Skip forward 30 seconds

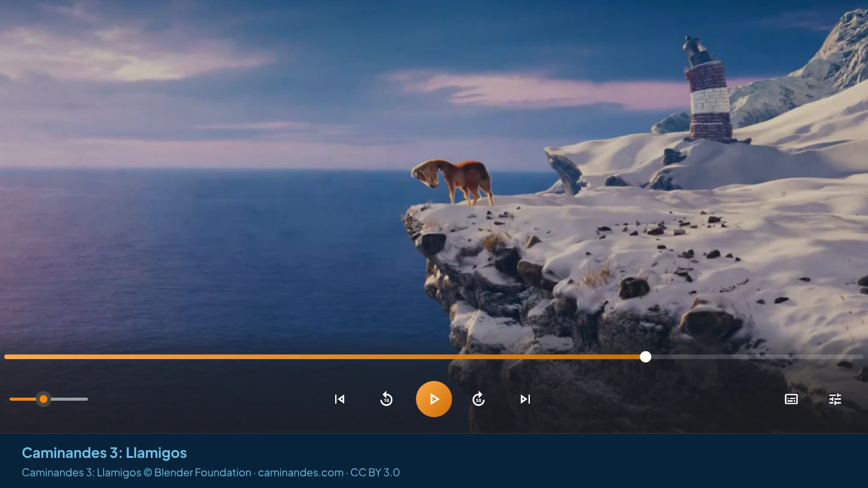(479, 399)
